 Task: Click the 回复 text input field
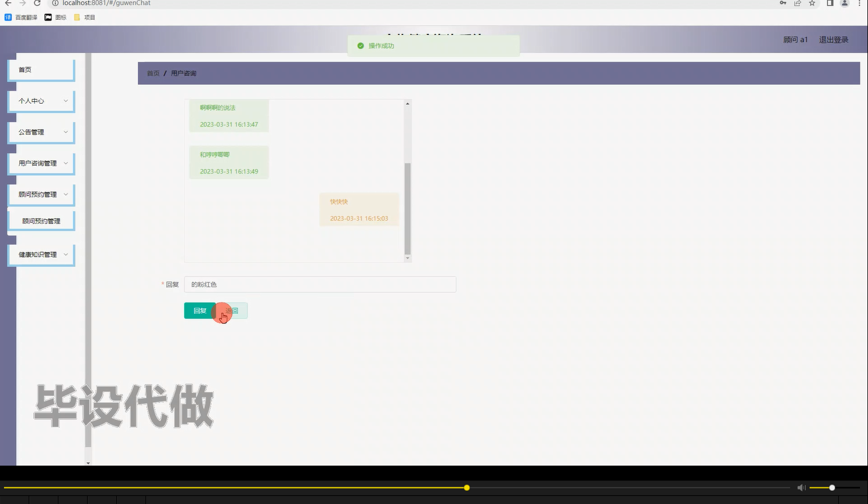(319, 284)
